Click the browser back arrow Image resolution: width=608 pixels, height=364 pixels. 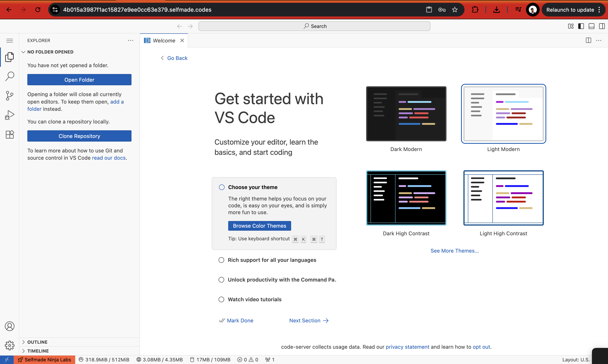coord(9,10)
